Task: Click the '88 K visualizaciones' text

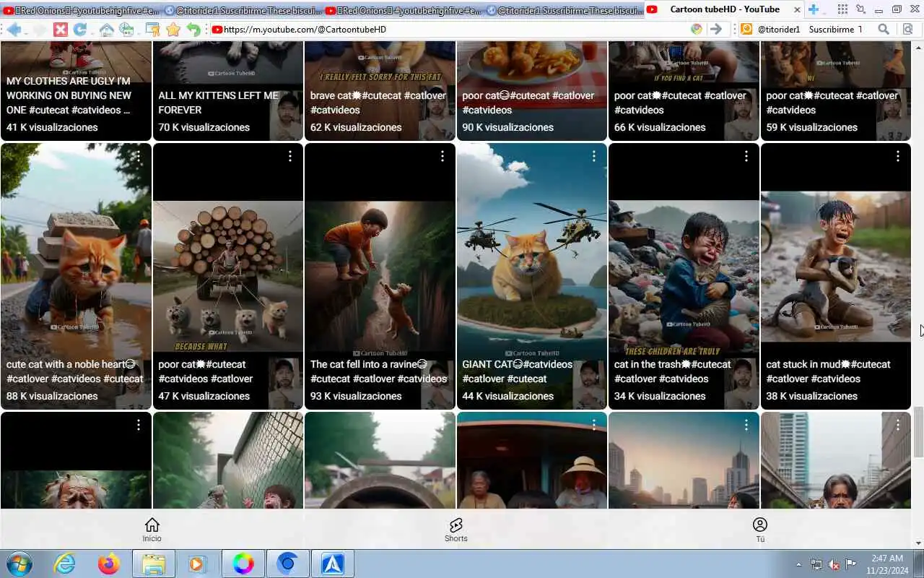Action: (x=52, y=396)
